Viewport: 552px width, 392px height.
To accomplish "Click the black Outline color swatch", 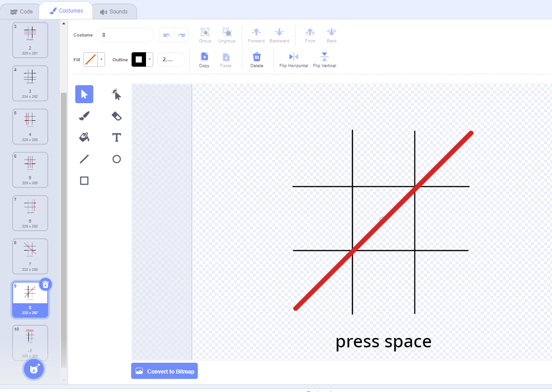I will [x=139, y=59].
